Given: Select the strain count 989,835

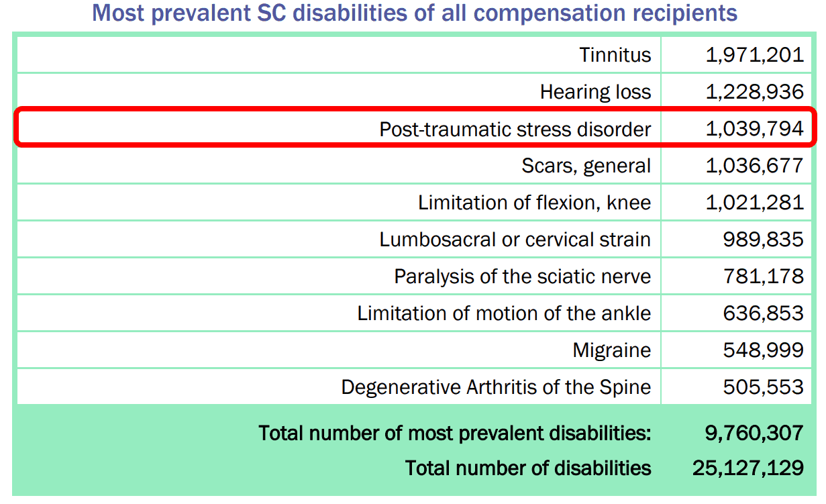Looking at the screenshot, I should coord(763,240).
